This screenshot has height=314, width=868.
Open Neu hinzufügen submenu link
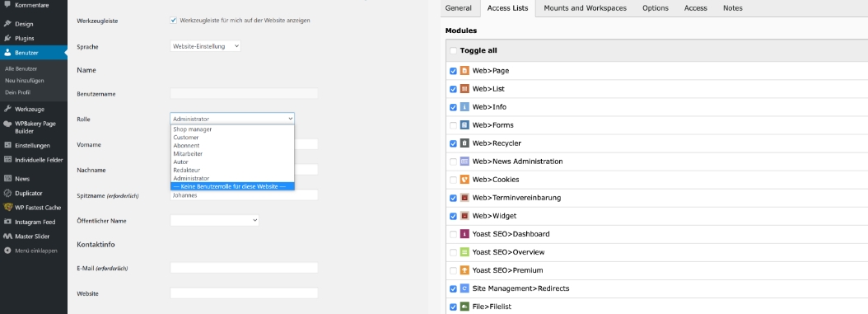(x=25, y=80)
